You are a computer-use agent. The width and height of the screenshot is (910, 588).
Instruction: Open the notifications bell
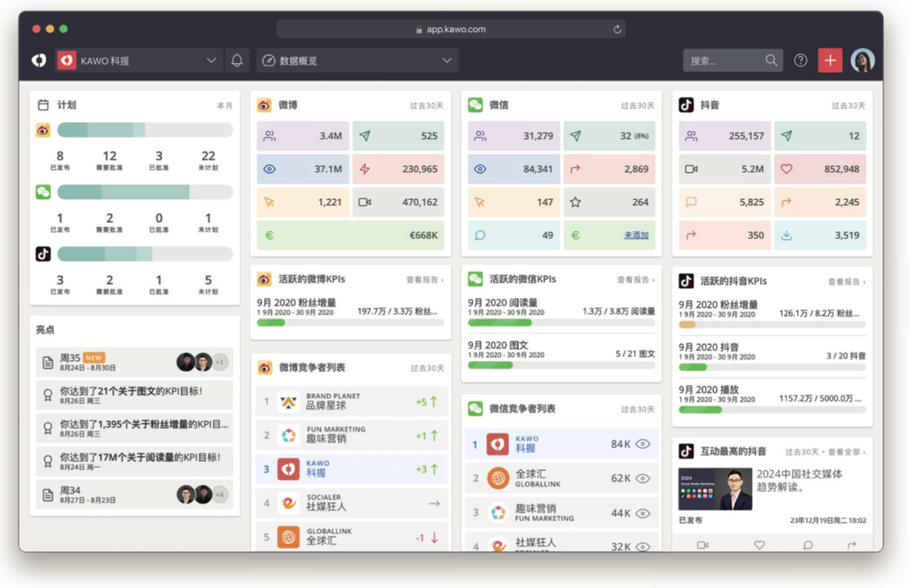point(237,61)
